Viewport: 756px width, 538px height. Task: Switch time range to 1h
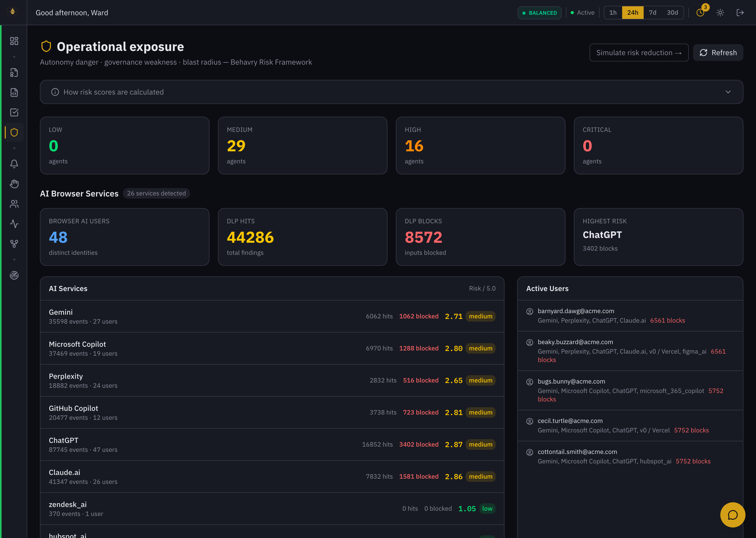pyautogui.click(x=613, y=13)
